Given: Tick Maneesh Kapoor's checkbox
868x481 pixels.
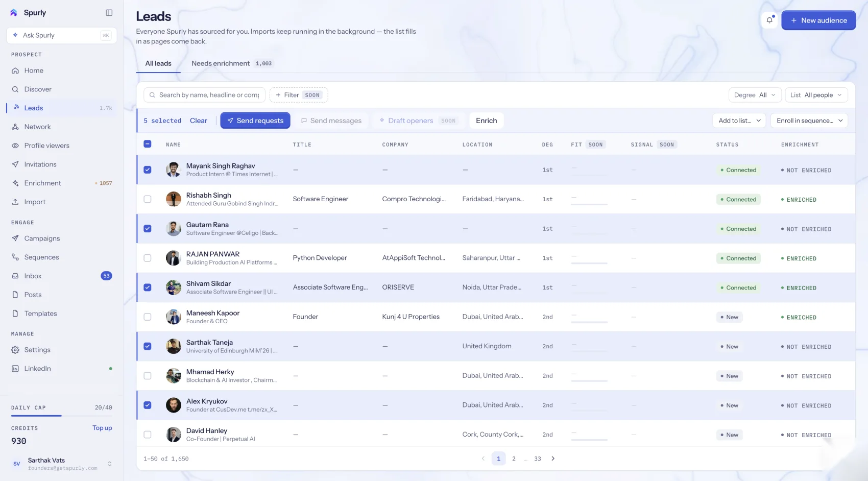Looking at the screenshot, I should tap(148, 317).
